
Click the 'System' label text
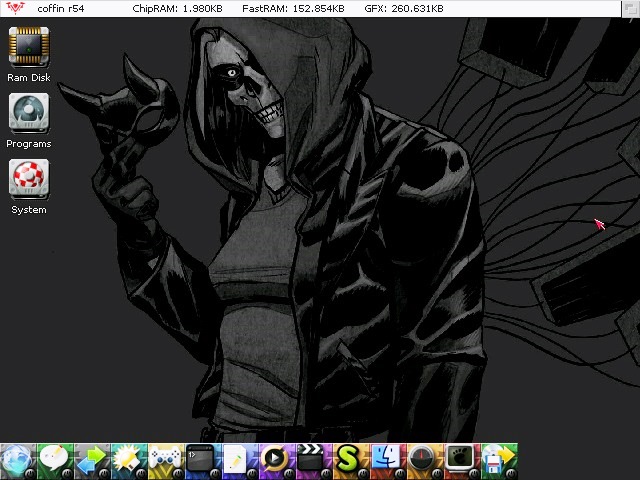(29, 210)
